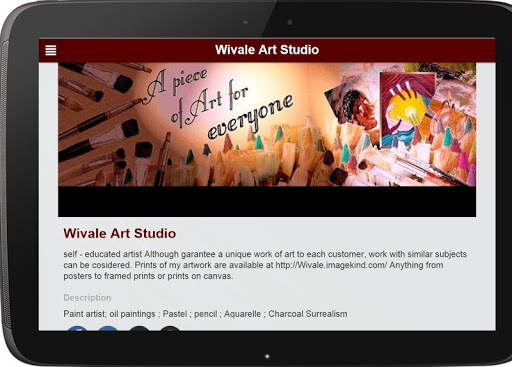Click the 'Wivale Art Studio' header bar title
The height and width of the screenshot is (367, 512).
tap(267, 50)
